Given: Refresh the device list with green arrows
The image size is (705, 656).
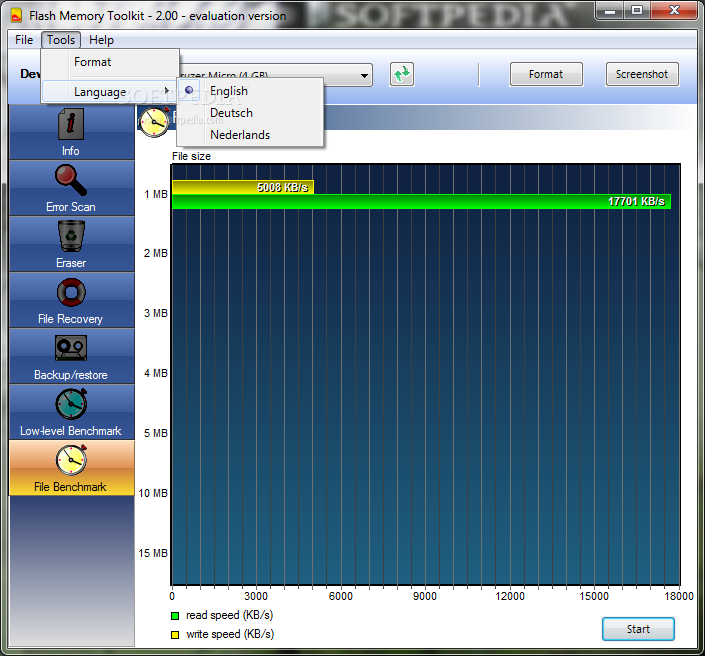Looking at the screenshot, I should tap(402, 74).
